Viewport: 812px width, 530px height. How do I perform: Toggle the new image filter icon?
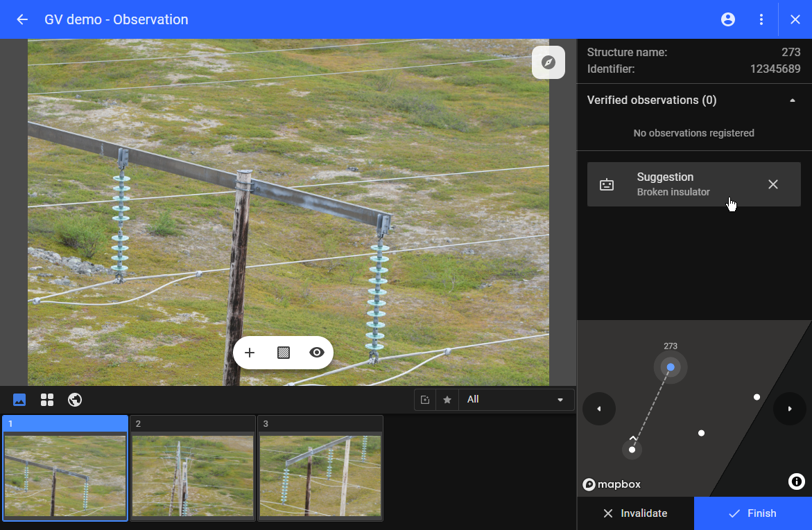(425, 400)
